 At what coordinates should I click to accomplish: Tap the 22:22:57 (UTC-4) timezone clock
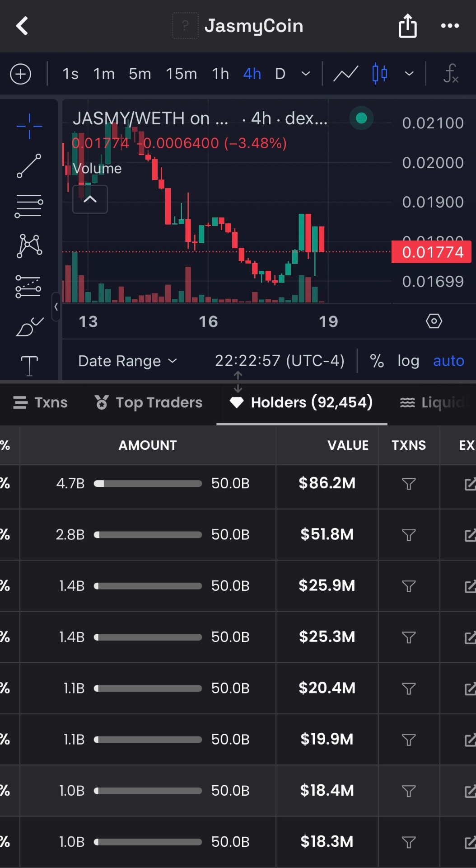280,361
